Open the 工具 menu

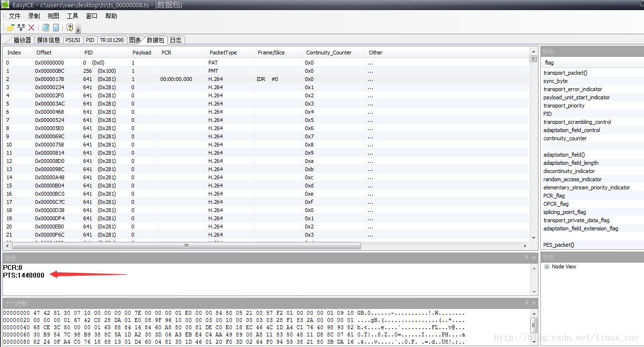click(72, 16)
